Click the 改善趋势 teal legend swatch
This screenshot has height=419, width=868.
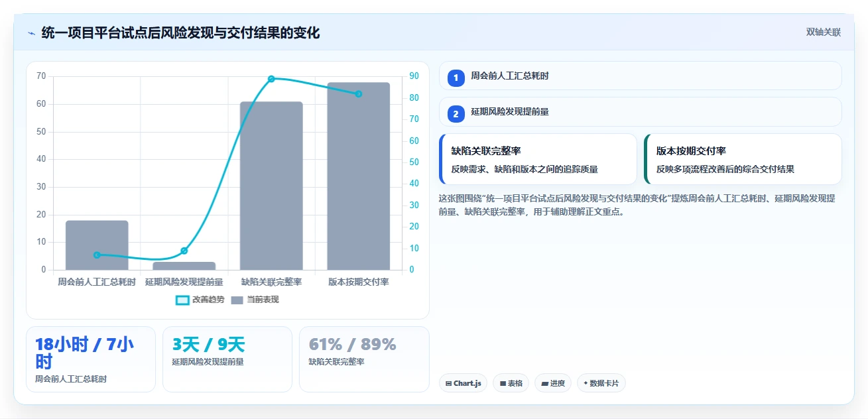[x=182, y=300]
